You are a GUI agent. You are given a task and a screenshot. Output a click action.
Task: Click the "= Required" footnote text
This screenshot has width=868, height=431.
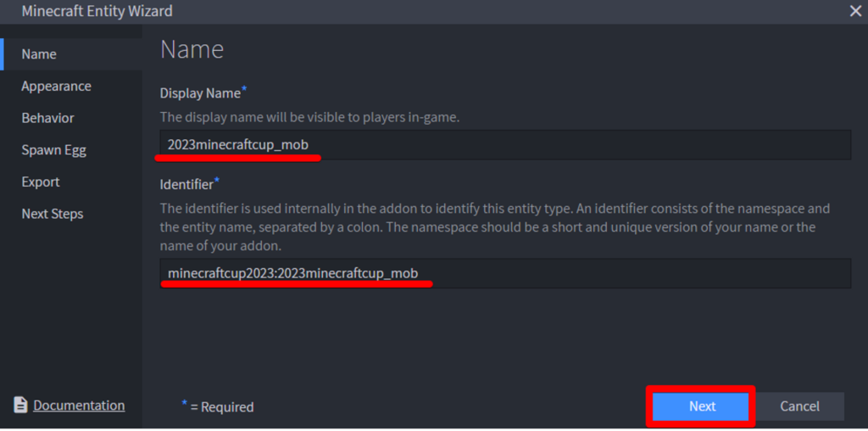click(221, 407)
